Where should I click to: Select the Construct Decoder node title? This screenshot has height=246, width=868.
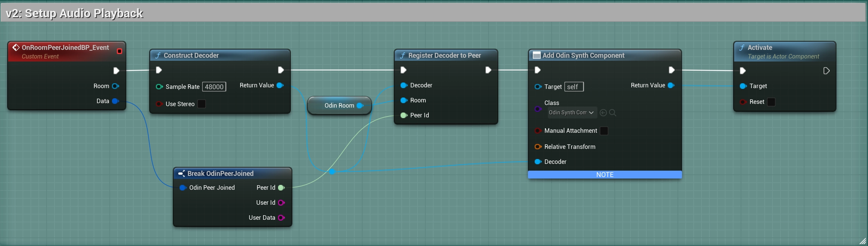click(191, 55)
